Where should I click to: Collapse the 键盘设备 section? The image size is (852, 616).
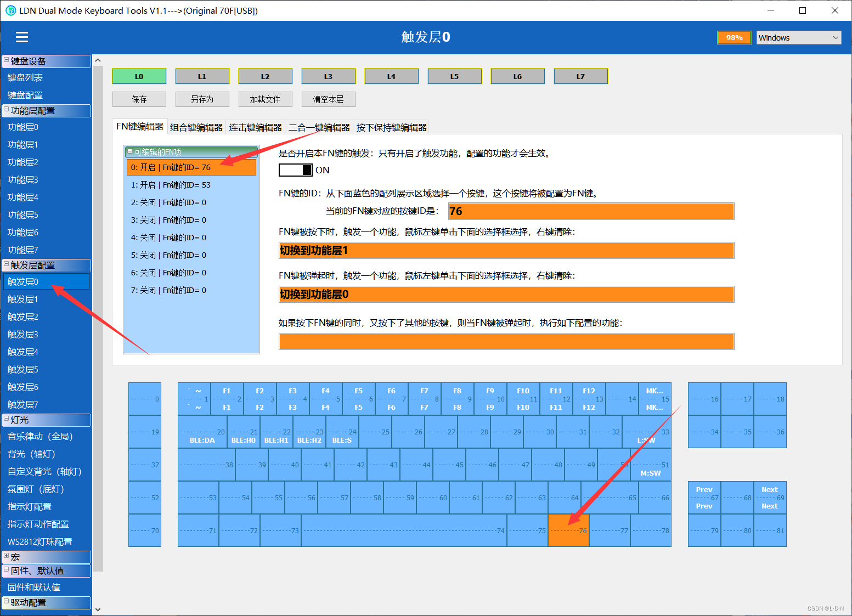(x=7, y=60)
